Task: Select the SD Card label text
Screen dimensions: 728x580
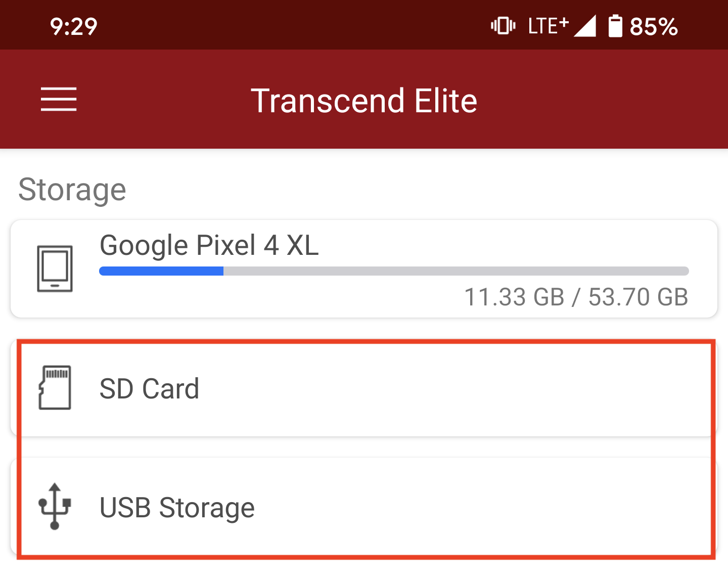Action: point(149,388)
